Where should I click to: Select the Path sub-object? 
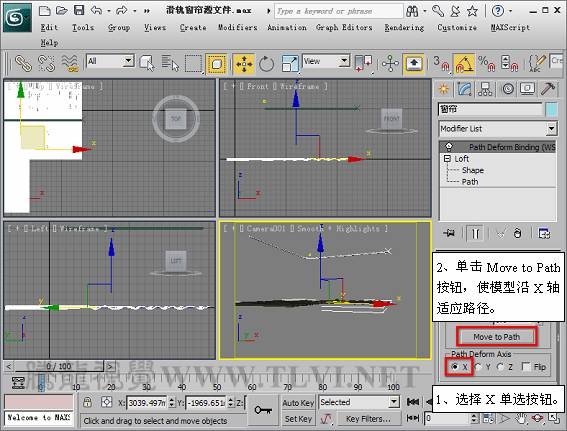(x=470, y=182)
